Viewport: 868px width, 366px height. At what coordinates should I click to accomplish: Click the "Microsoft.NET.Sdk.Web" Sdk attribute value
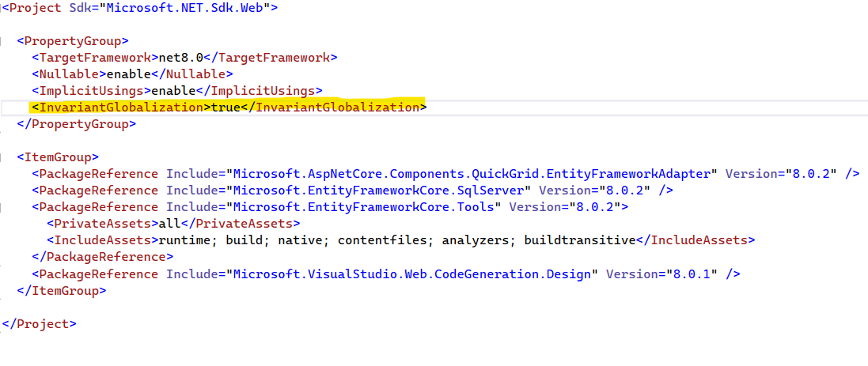coord(185,8)
